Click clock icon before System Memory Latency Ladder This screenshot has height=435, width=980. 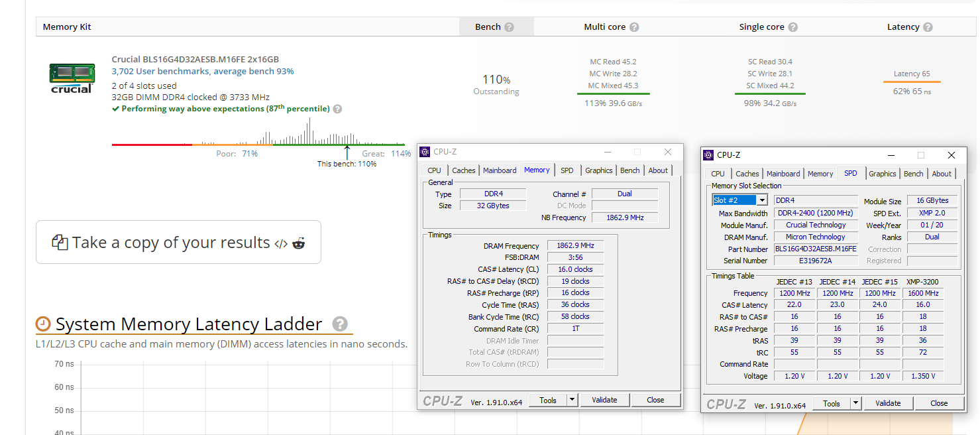point(43,324)
